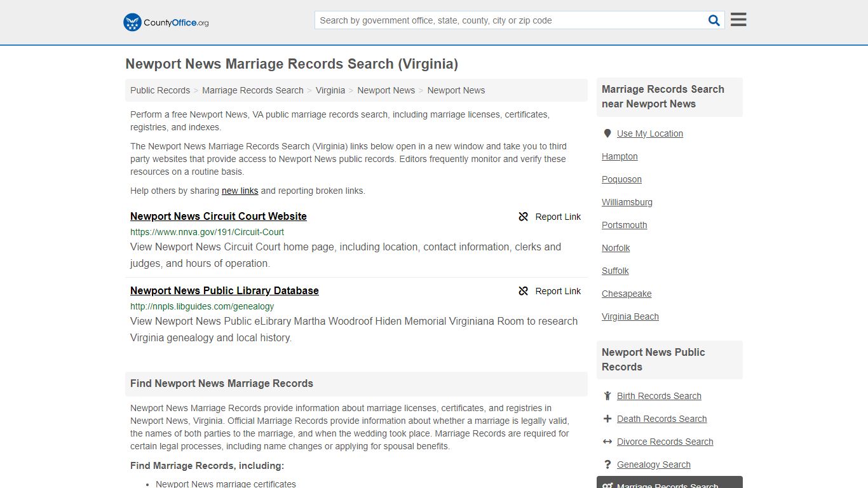Click the search magnifier icon
Screen dimensions: 868x488
pyautogui.click(x=714, y=20)
